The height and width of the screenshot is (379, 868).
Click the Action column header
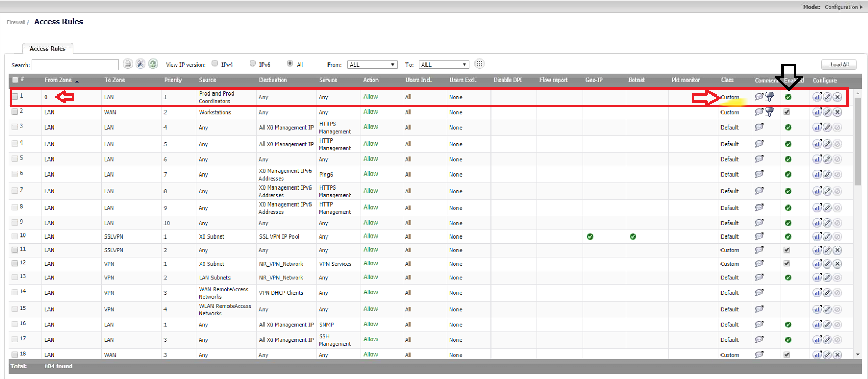pyautogui.click(x=371, y=80)
